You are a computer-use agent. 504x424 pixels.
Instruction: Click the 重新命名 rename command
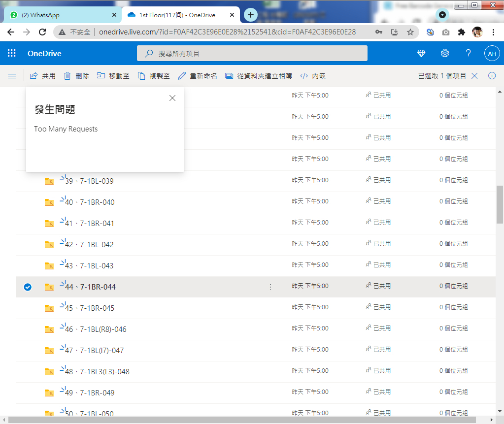click(x=198, y=76)
